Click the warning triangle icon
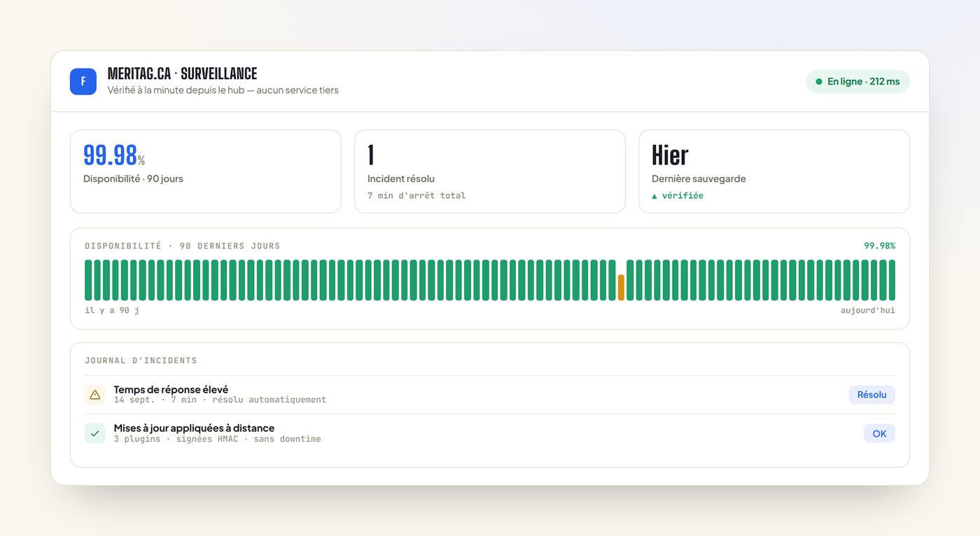The image size is (980, 536). (95, 395)
